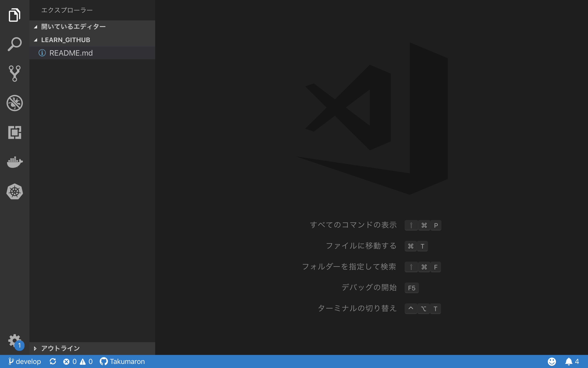Open the Source Control view
The width and height of the screenshot is (588, 368).
click(14, 74)
